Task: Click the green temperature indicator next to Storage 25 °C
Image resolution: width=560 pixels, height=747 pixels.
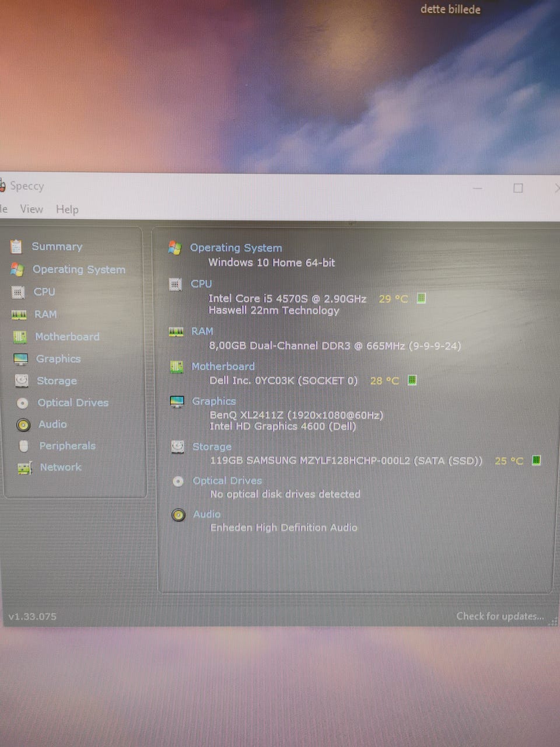Action: tap(536, 460)
